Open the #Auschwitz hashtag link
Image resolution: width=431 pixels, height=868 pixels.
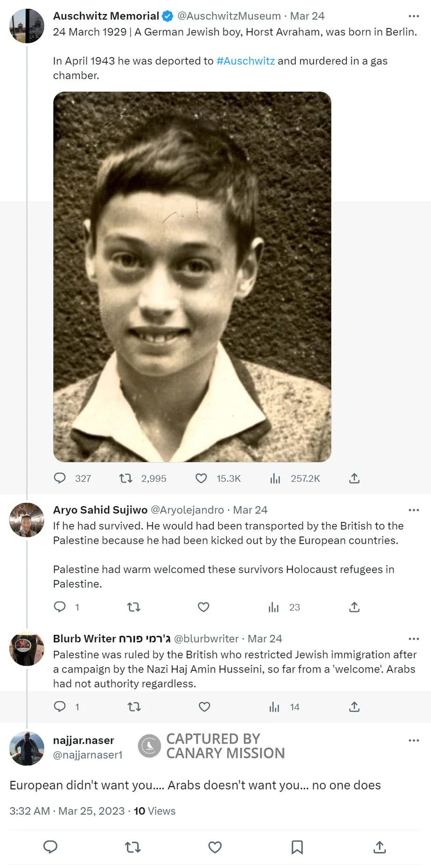pyautogui.click(x=246, y=61)
